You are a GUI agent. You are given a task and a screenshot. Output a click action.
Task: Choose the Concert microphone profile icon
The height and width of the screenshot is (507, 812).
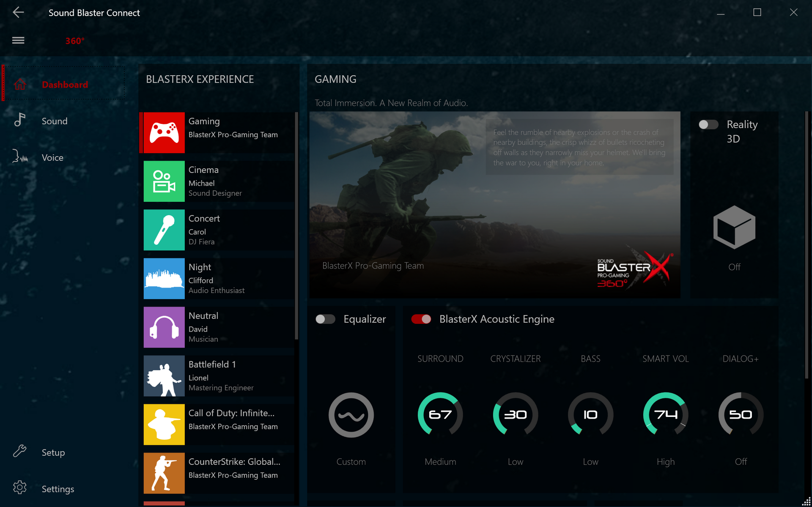pos(164,230)
